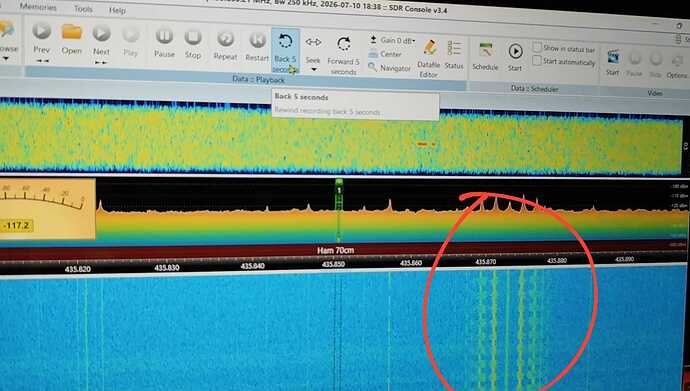This screenshot has height=391, width=690.
Task: Pause the playback
Action: (x=164, y=36)
